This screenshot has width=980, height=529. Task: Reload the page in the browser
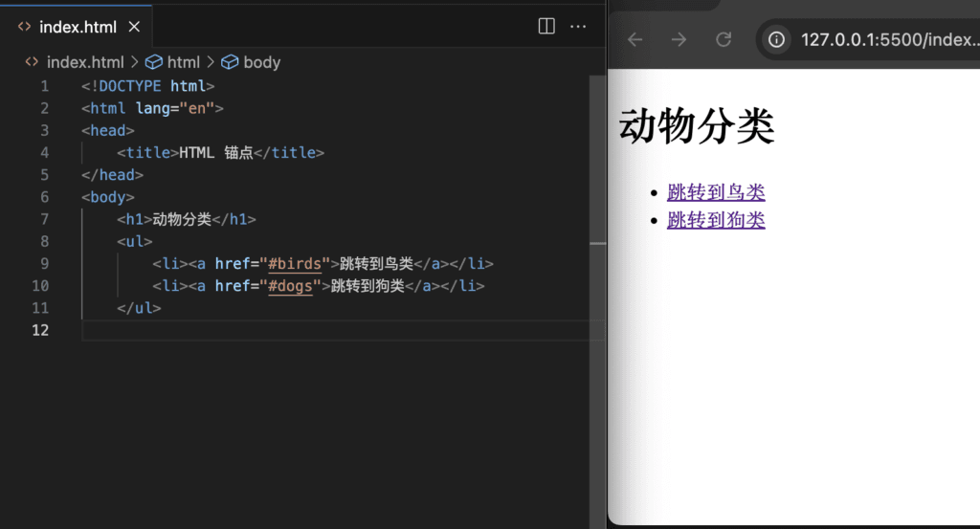pos(724,40)
